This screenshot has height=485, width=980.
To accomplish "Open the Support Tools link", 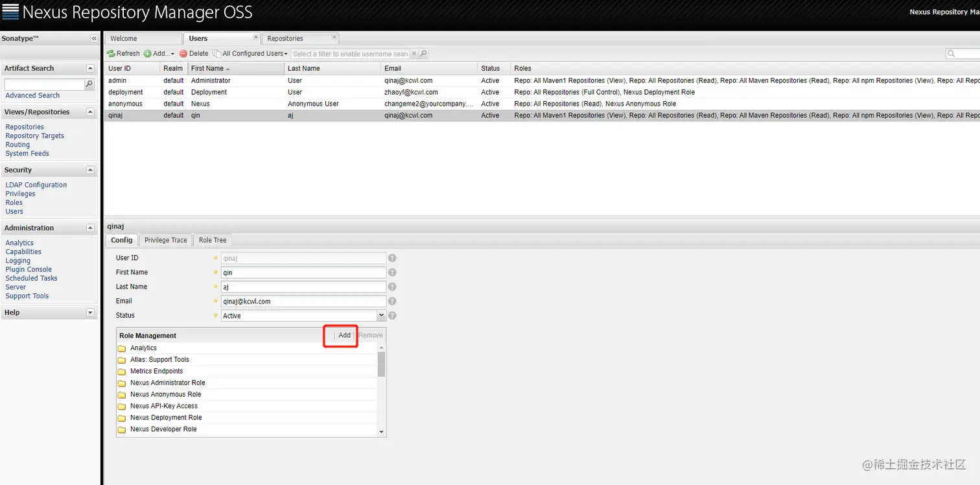I will coord(27,296).
